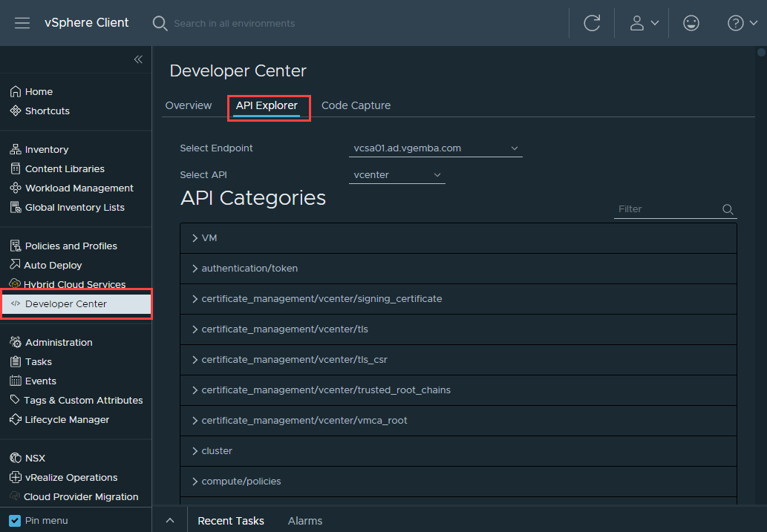Click the Content Libraries icon
767x532 pixels.
point(16,168)
